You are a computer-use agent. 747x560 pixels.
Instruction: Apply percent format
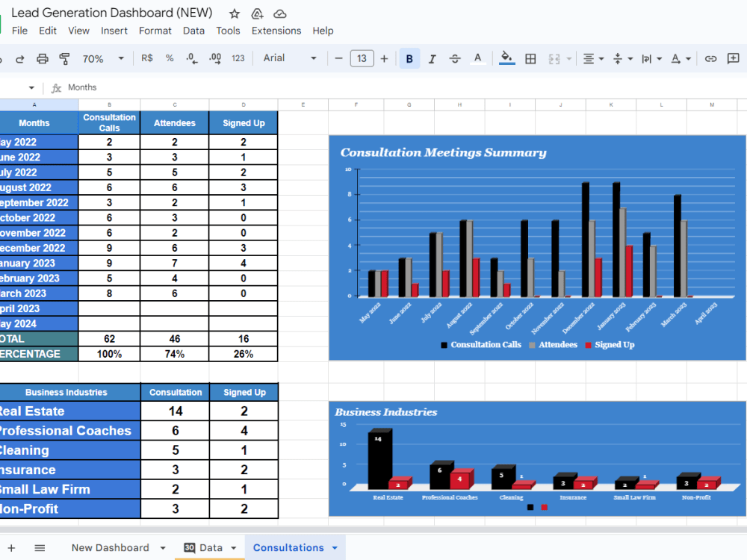(170, 58)
